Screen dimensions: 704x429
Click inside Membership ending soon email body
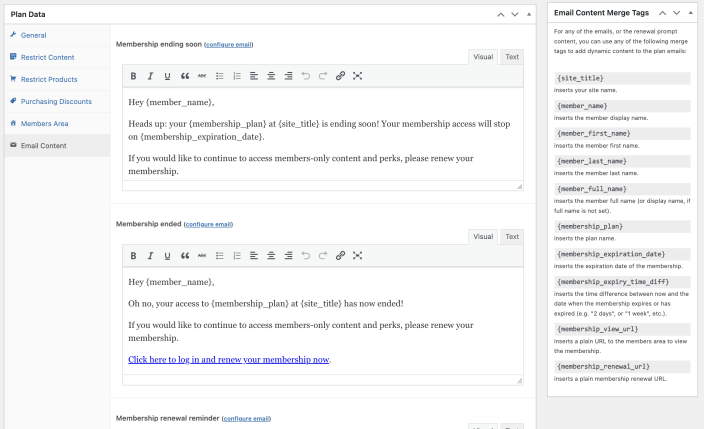(x=323, y=135)
